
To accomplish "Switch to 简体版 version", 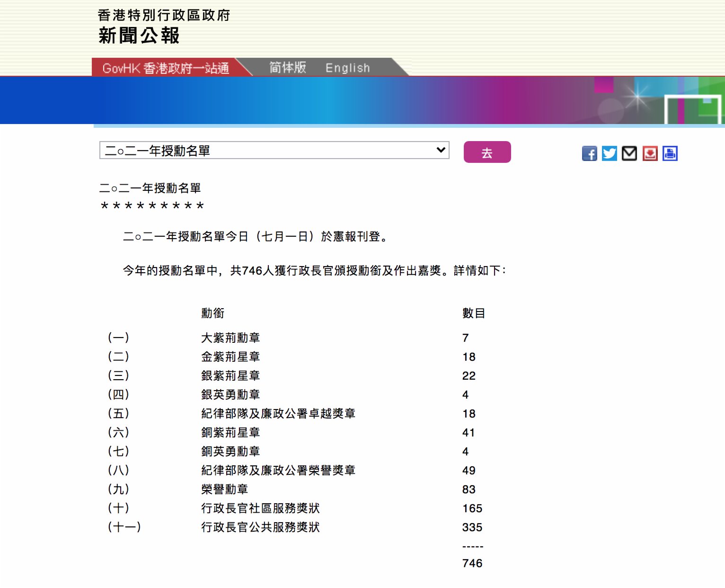I will (288, 68).
